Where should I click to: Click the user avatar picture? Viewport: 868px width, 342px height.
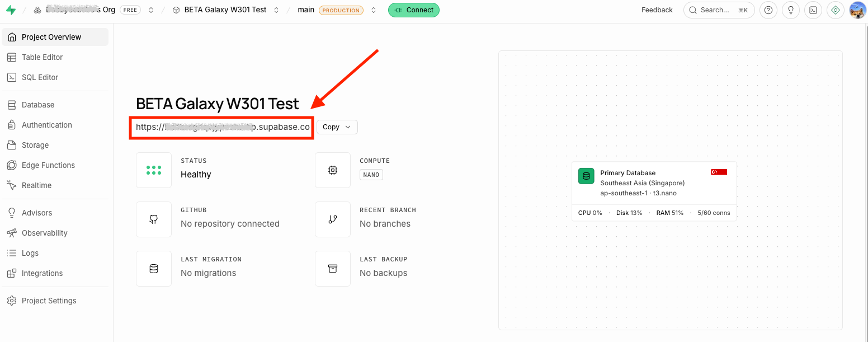pyautogui.click(x=857, y=10)
